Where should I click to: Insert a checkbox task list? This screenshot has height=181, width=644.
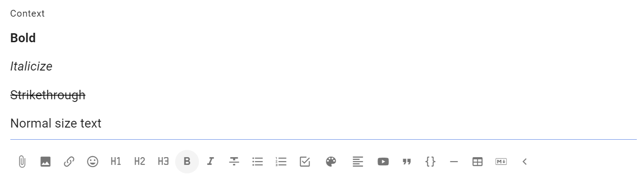coord(305,162)
